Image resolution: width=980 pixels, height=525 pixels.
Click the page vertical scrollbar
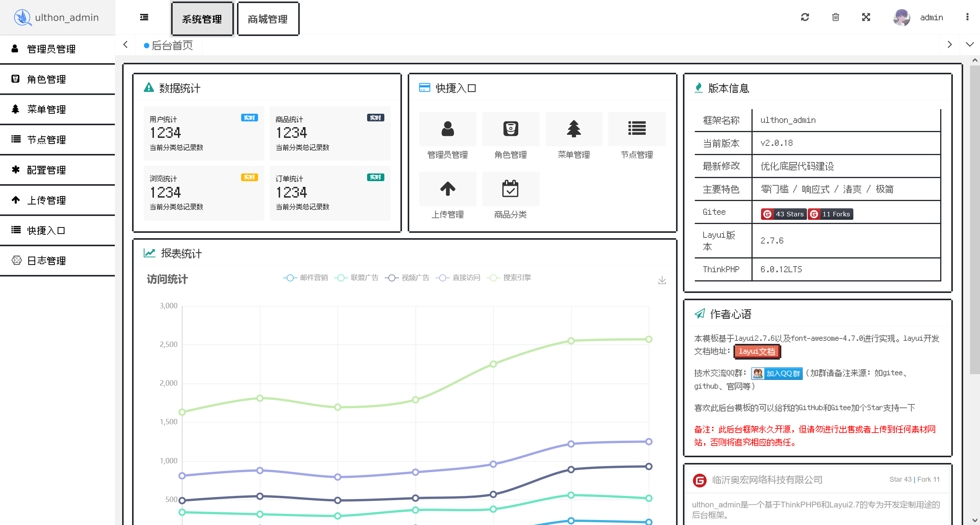(x=975, y=218)
